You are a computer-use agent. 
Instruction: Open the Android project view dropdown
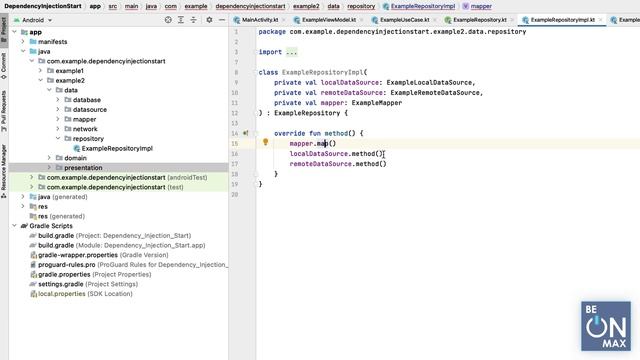click(x=33, y=20)
